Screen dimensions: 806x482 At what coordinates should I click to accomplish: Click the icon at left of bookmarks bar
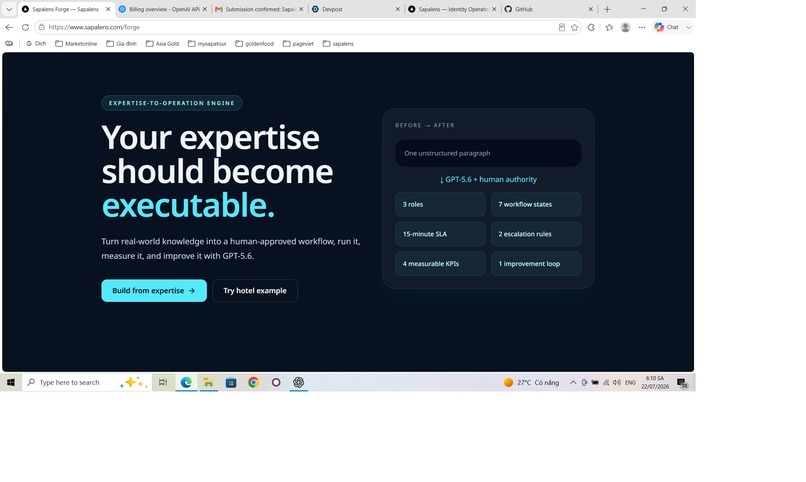coord(9,44)
